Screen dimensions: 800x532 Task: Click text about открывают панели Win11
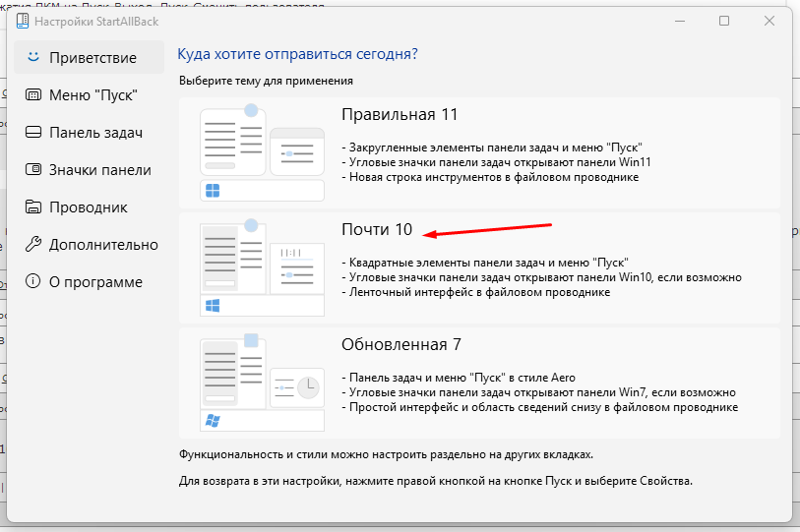(x=496, y=162)
